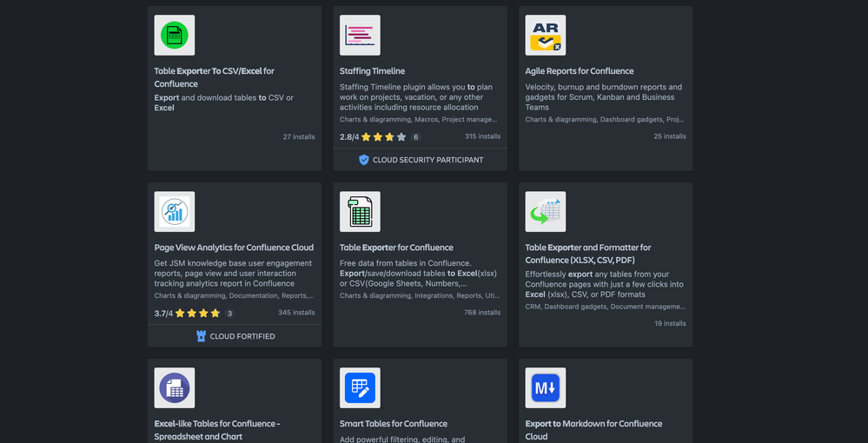Click '25 installs' text
This screenshot has height=443, width=868.
tap(670, 136)
